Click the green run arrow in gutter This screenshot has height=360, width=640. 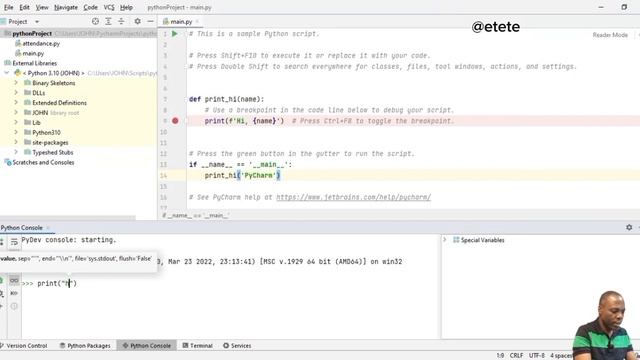(175, 34)
